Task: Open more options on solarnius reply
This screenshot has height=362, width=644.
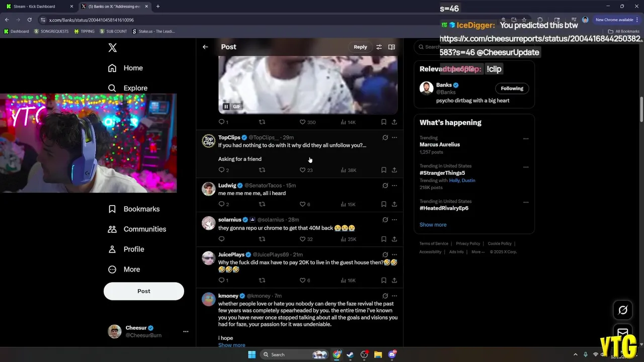Action: pyautogui.click(x=394, y=220)
